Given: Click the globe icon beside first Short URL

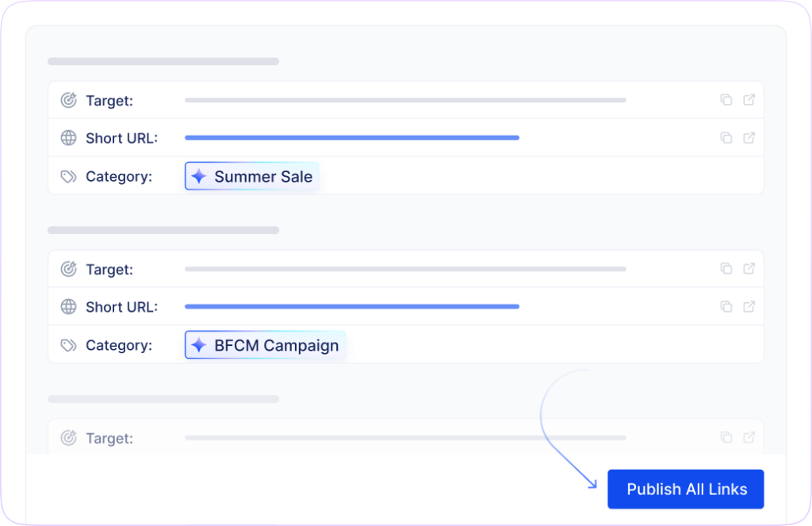Looking at the screenshot, I should (69, 138).
